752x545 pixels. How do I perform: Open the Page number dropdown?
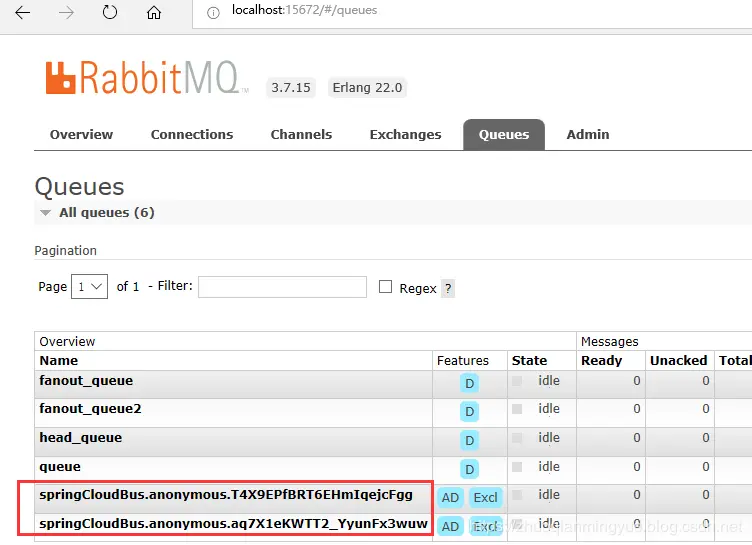click(89, 286)
